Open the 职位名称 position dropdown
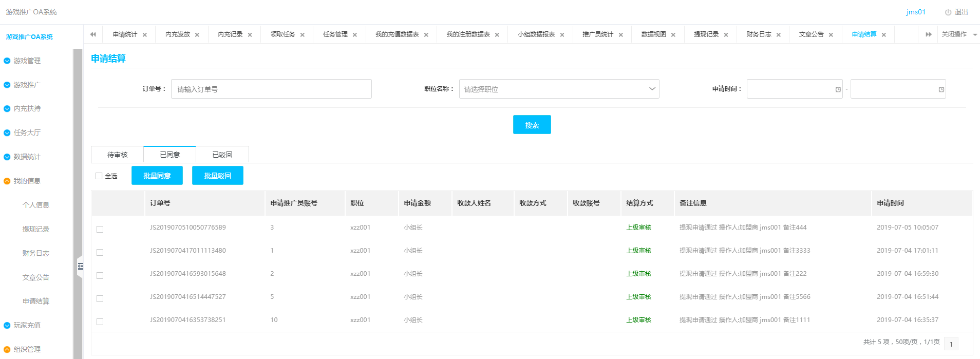 pyautogui.click(x=559, y=89)
